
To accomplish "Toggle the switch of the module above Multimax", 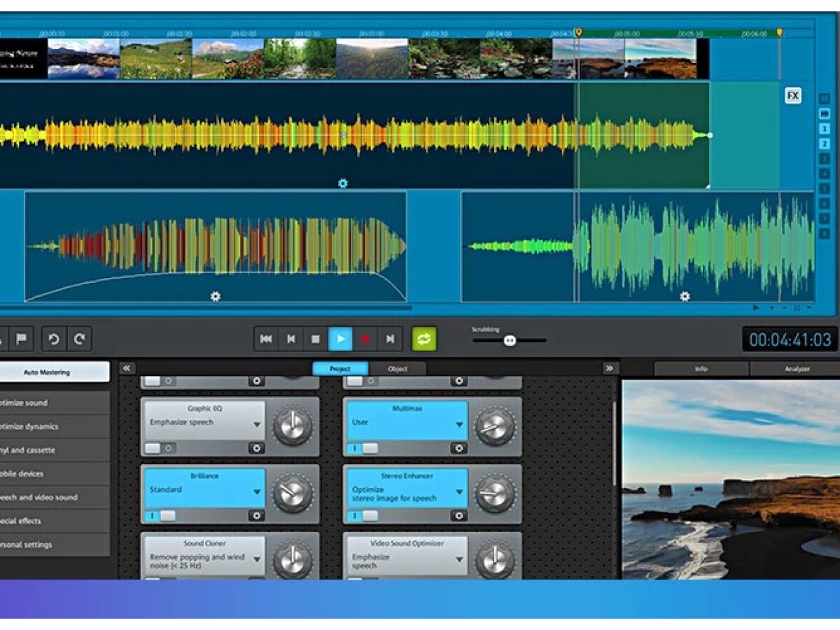I will tap(363, 381).
